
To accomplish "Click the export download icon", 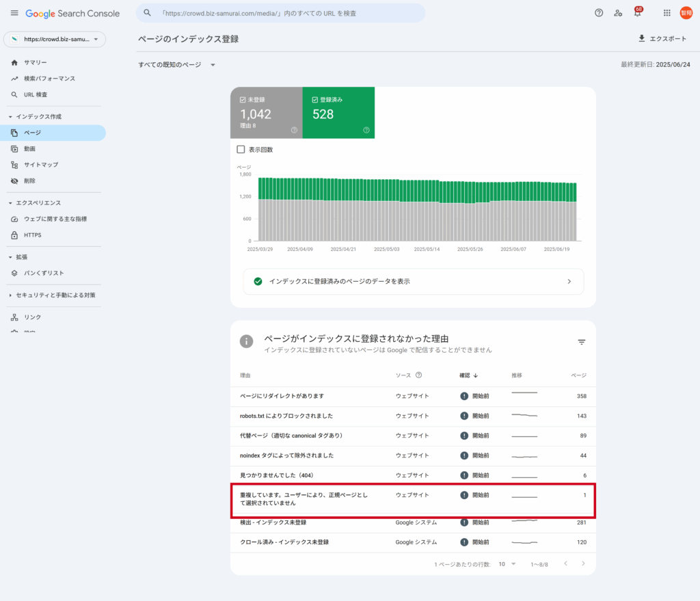I will pos(641,38).
